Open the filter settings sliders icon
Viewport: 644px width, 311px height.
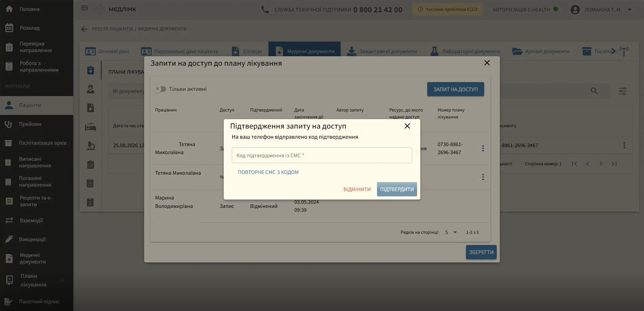click(x=623, y=91)
